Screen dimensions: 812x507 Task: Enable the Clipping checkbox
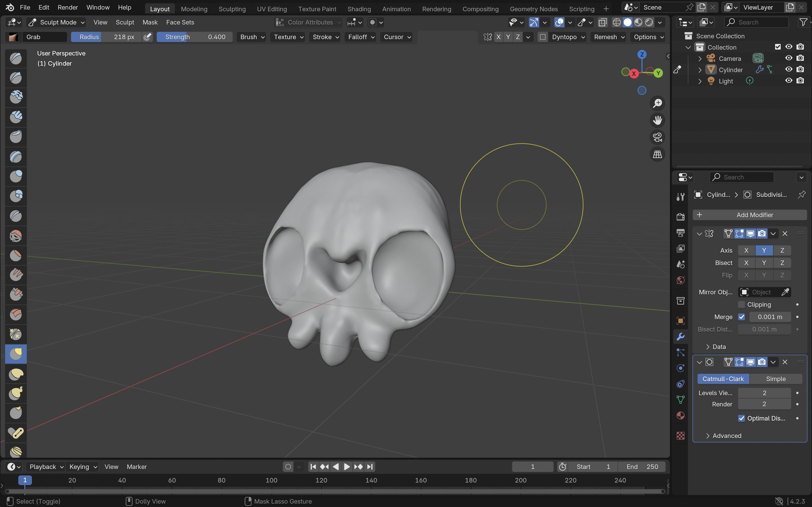[x=742, y=304]
